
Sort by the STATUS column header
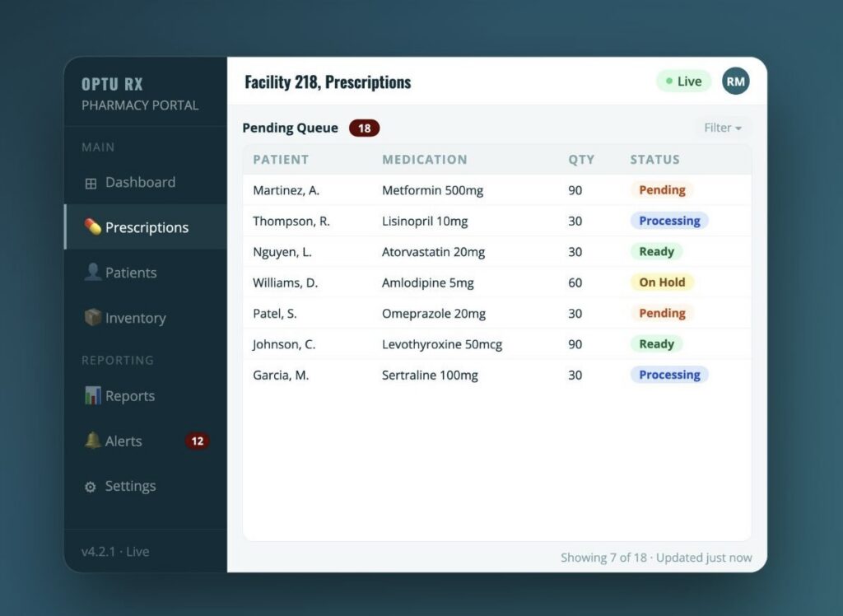[654, 160]
